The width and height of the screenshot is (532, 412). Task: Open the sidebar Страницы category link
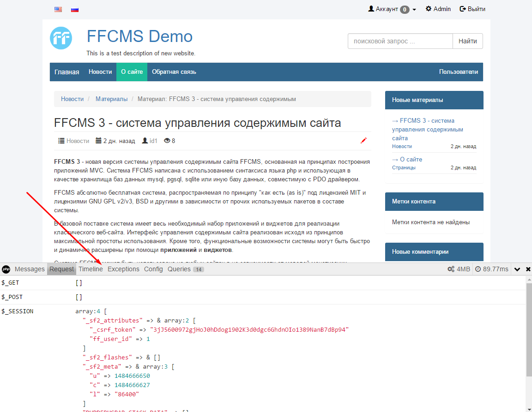[404, 167]
